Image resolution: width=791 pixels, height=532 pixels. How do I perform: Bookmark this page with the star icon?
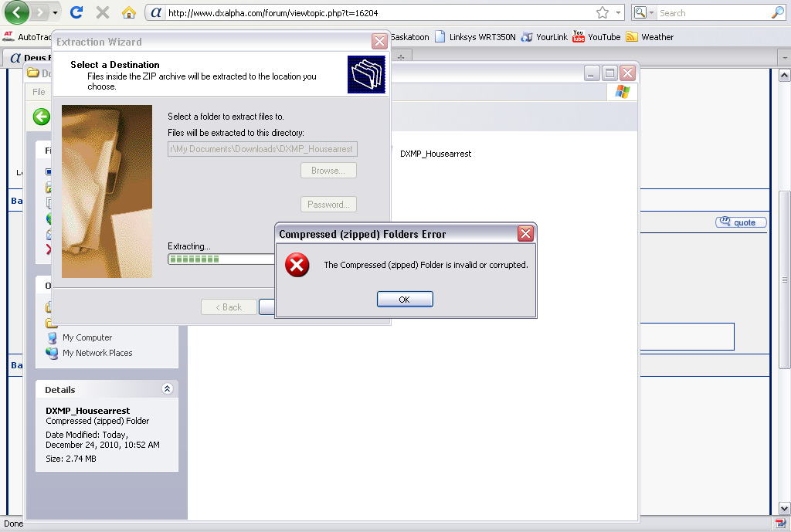tap(602, 12)
